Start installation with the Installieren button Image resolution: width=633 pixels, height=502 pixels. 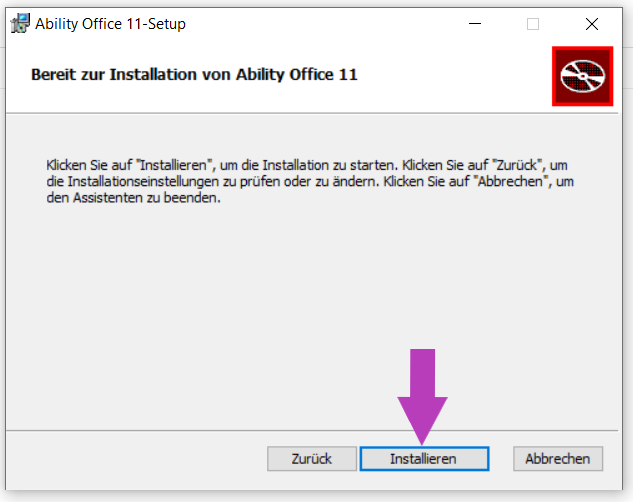pos(424,459)
